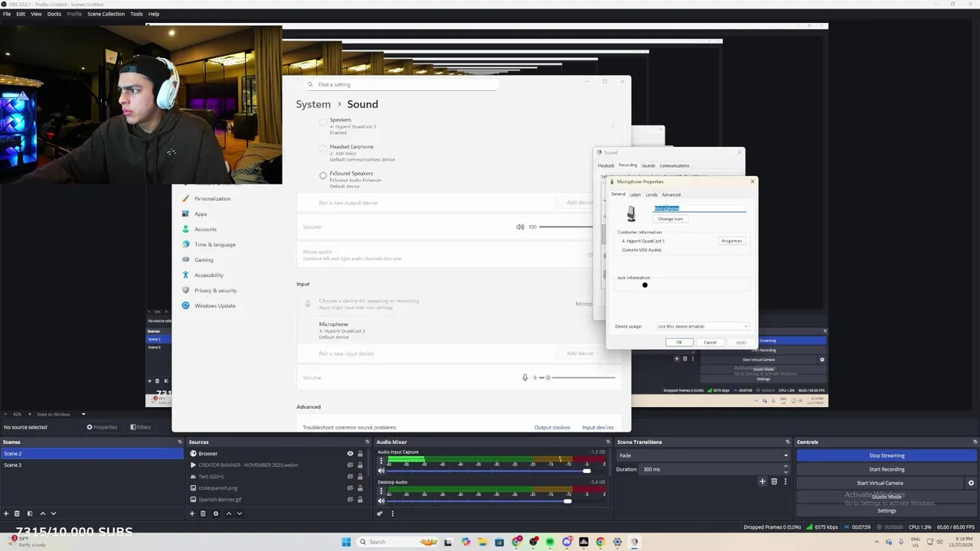The height and width of the screenshot is (551, 980).
Task: Open the Tools menu
Action: click(x=136, y=14)
